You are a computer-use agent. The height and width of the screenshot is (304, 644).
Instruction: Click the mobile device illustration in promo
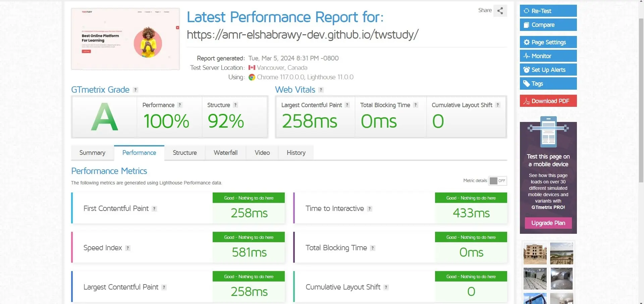[548, 132]
